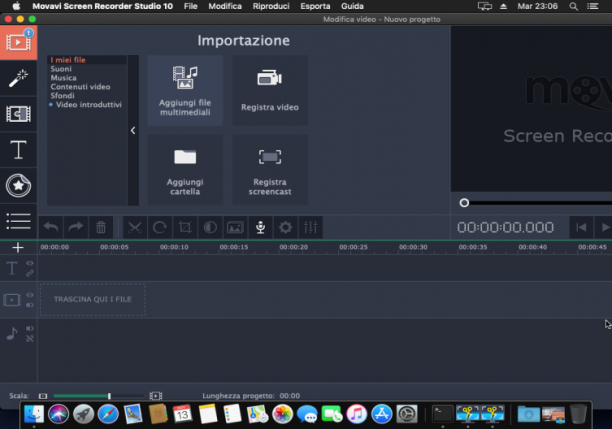Mute the audio track speaker icon
Screen dimensions: 612x429
click(30, 329)
